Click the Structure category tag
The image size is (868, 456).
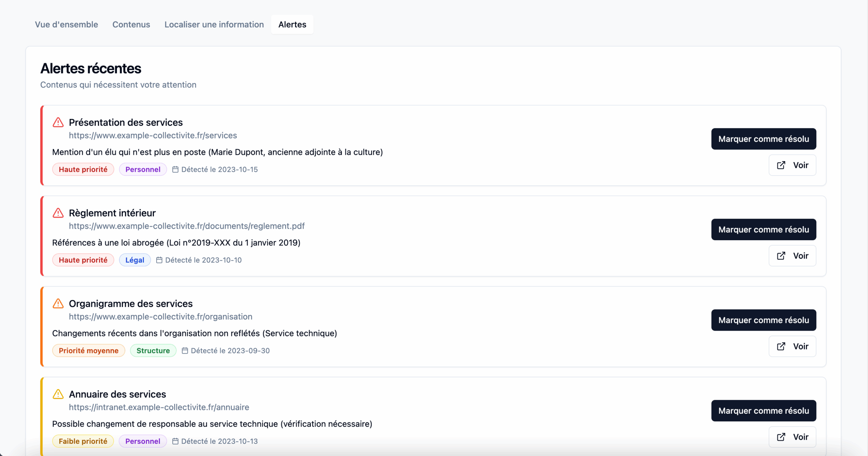click(x=153, y=351)
